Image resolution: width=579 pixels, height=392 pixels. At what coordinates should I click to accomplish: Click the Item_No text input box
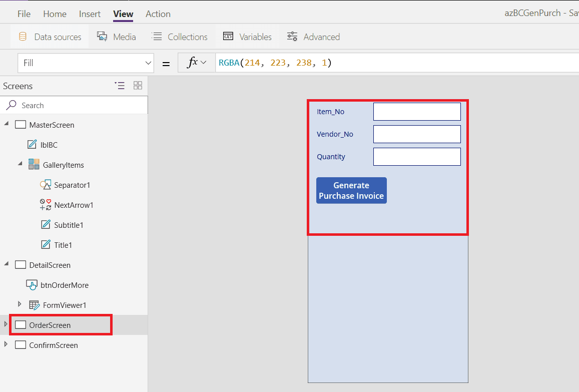pos(417,112)
